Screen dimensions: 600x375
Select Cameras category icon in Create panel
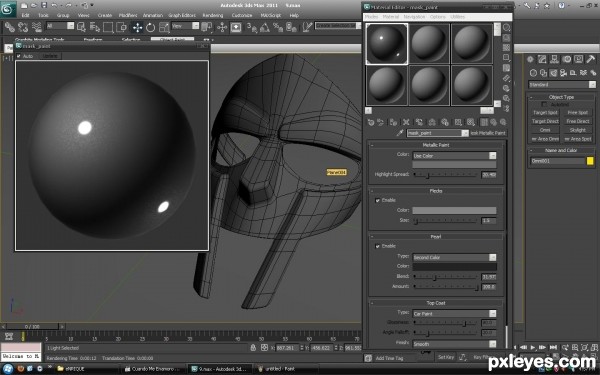pos(563,73)
